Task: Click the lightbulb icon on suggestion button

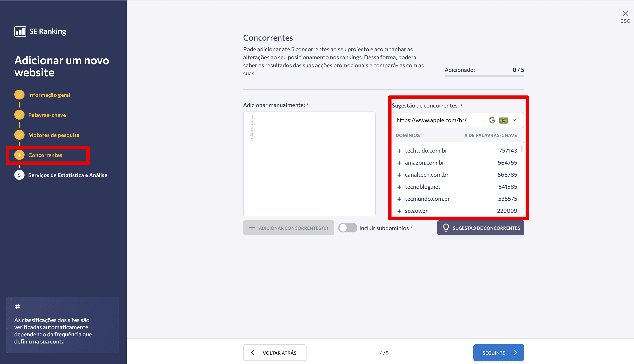Action: point(446,227)
